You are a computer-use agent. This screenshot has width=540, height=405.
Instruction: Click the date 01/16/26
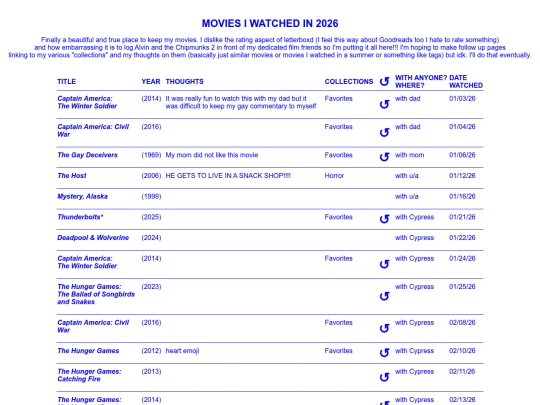pos(462,196)
